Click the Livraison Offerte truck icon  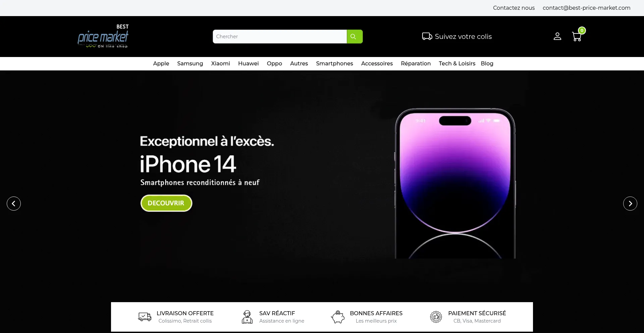(145, 317)
